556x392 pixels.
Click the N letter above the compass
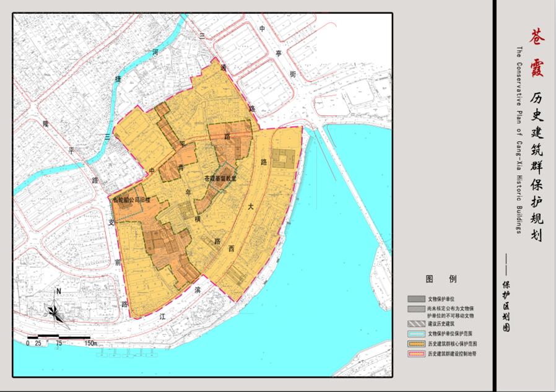pyautogui.click(x=58, y=292)
